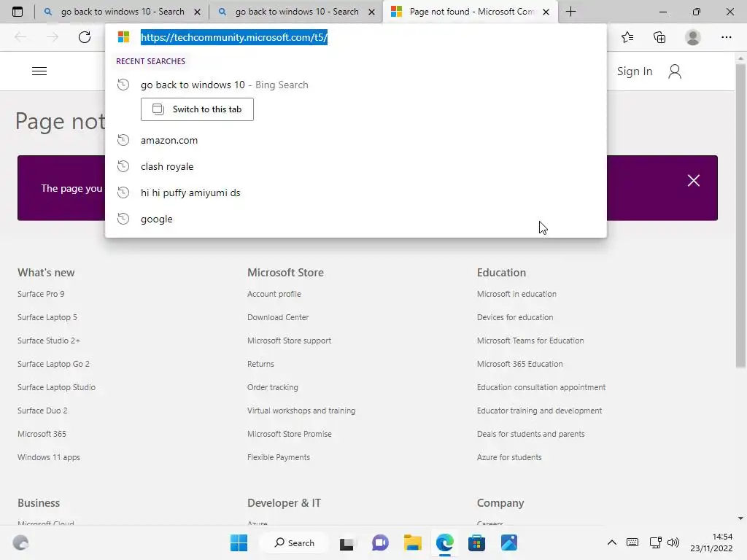Open a new tab with plus button
The height and width of the screenshot is (560, 747).
[x=570, y=12]
